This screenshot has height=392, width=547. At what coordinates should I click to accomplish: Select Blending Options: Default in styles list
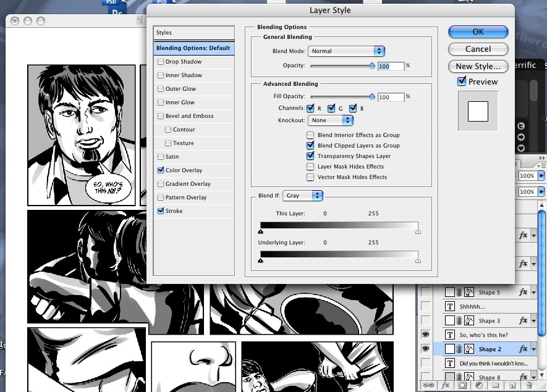pos(193,48)
